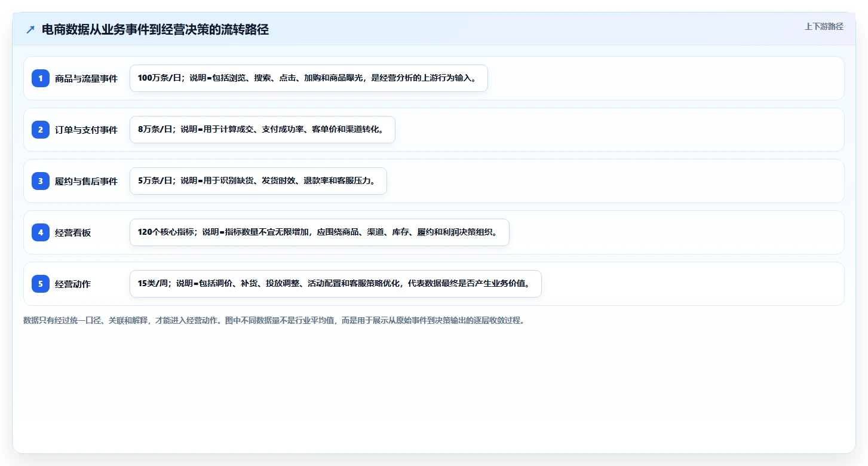Select step badge number 5
This screenshot has height=466, width=868.
click(41, 284)
